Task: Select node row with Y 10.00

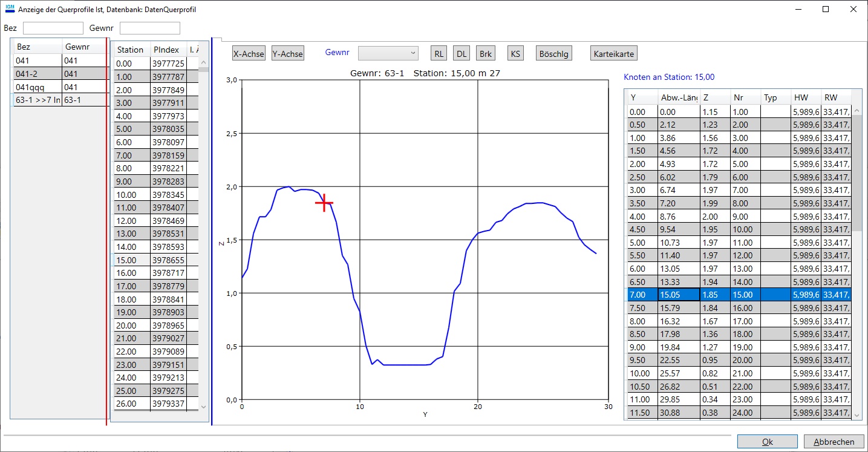Action: point(640,373)
